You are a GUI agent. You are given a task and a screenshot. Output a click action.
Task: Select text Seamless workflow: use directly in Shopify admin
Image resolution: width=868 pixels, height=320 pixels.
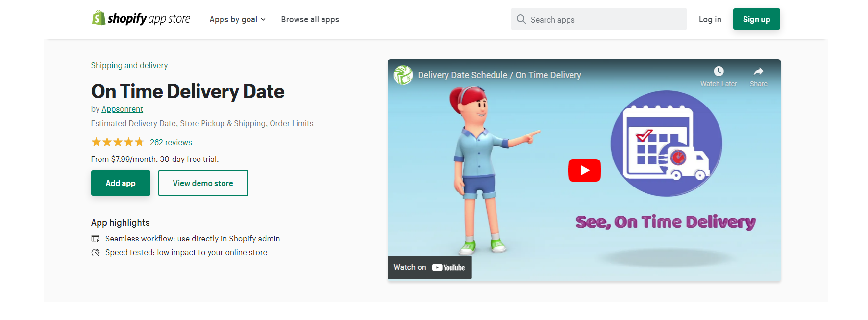click(x=193, y=239)
